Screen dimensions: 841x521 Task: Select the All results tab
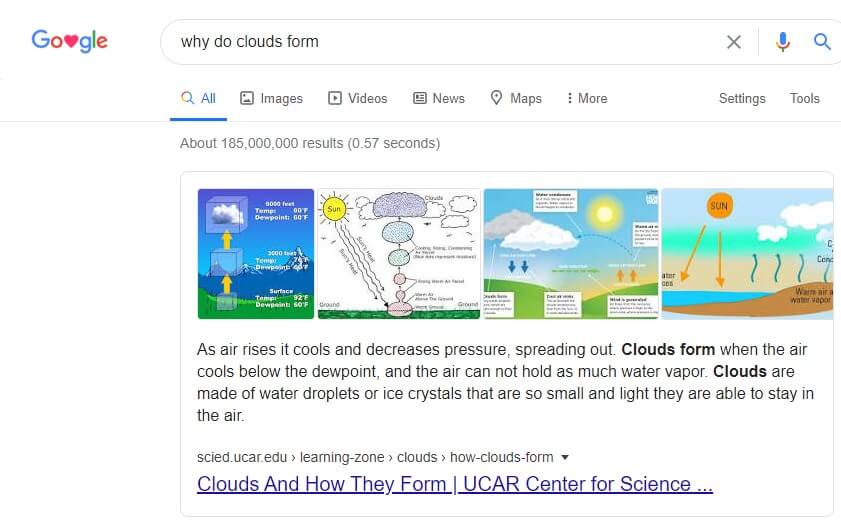pyautogui.click(x=198, y=98)
